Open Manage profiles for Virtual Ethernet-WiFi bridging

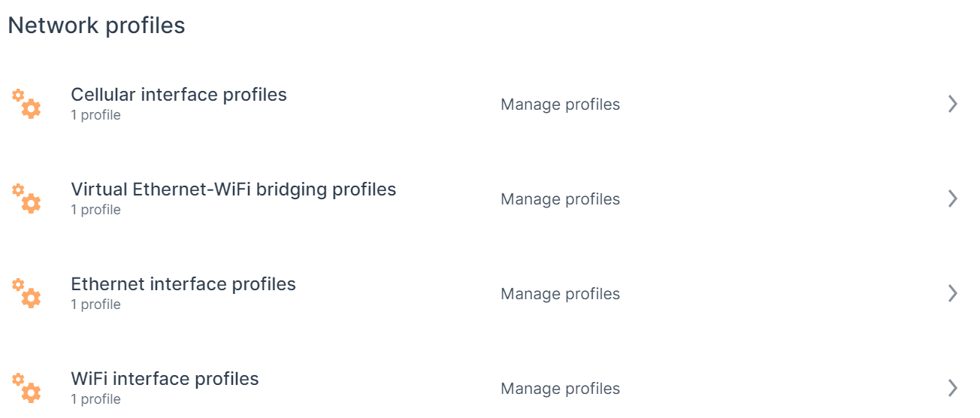pyautogui.click(x=560, y=199)
